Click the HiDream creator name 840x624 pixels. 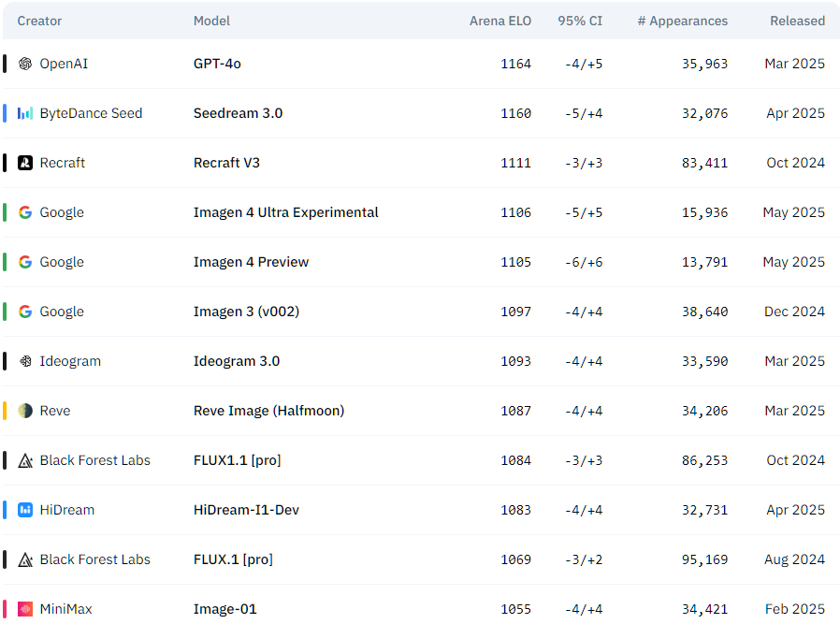click(67, 510)
